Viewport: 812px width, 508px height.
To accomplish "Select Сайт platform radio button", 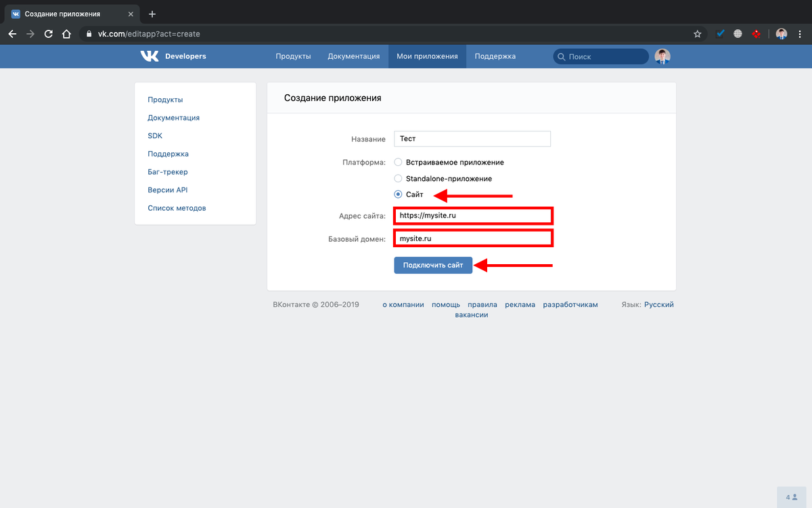I will (398, 194).
